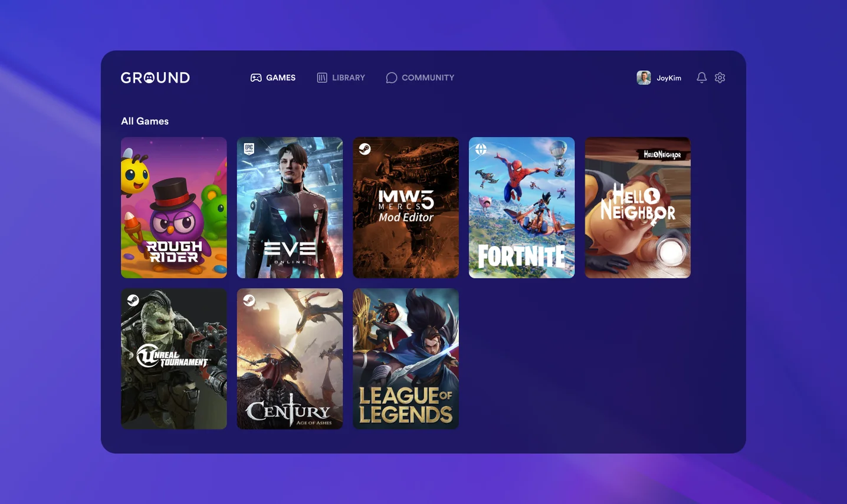The image size is (847, 504).
Task: Open the Fortnite game card
Action: (521, 207)
